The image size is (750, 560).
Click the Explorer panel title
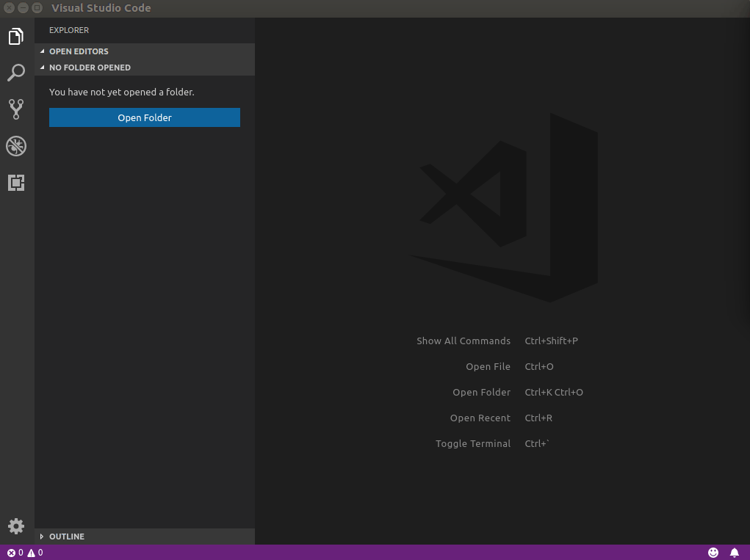coord(69,30)
